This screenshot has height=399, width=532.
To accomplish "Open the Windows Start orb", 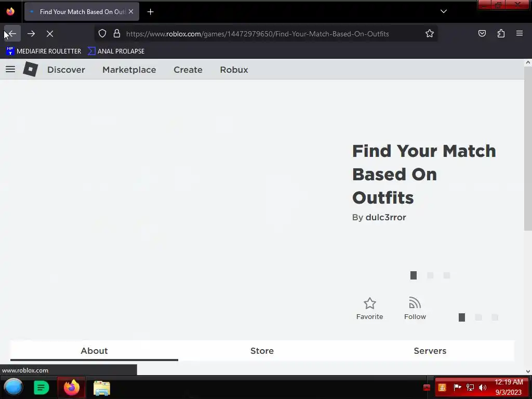I will 13,388.
